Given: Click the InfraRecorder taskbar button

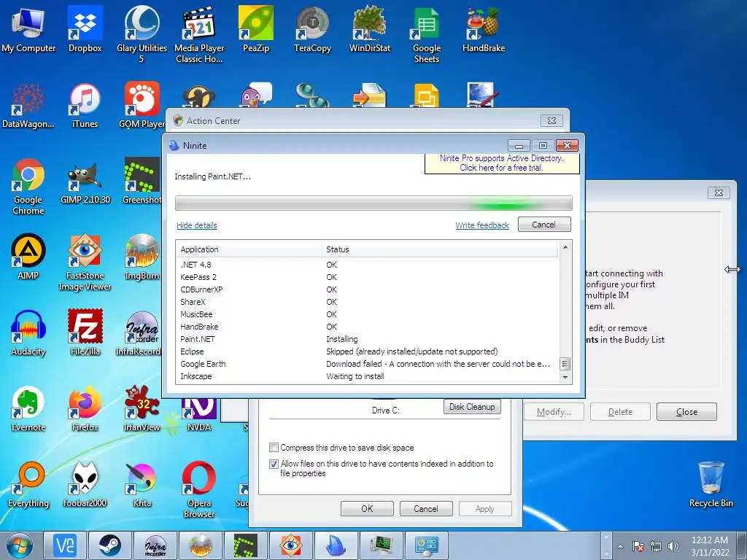Looking at the screenshot, I should click(155, 545).
